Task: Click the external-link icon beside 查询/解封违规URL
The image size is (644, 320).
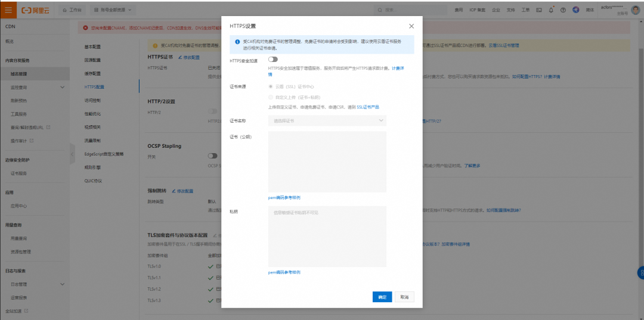Action: (48, 127)
